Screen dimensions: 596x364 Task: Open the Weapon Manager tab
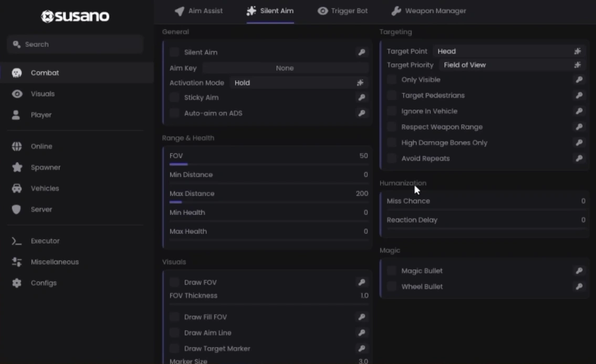[x=429, y=11]
